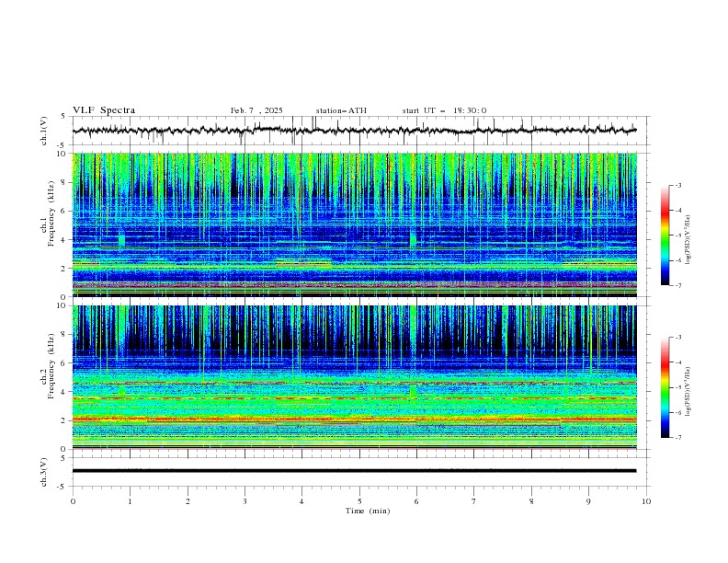The image size is (728, 563).
Task: Click the ch.1 Frequency (kHz) axis label
Action: pyautogui.click(x=48, y=214)
